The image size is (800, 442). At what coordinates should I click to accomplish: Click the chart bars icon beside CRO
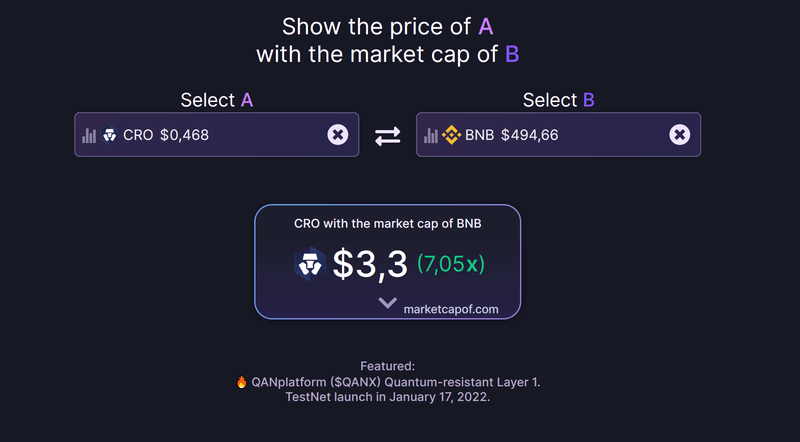coord(90,135)
